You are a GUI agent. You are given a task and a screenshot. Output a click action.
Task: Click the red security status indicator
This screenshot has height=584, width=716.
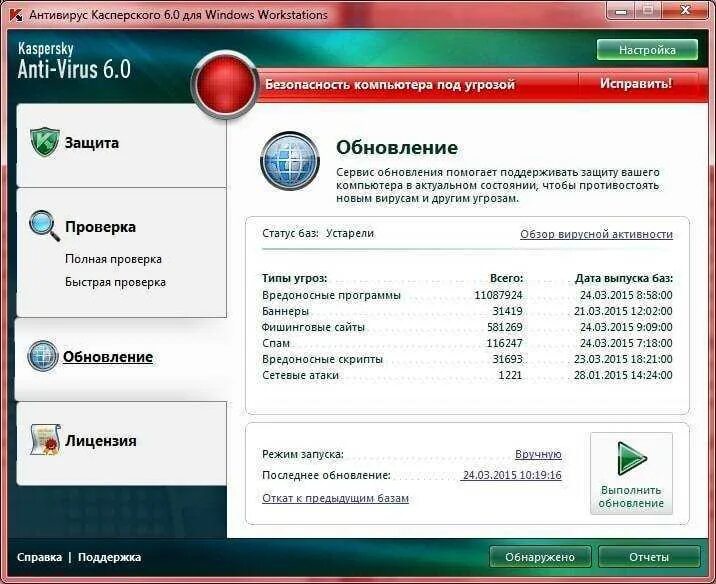(x=225, y=85)
